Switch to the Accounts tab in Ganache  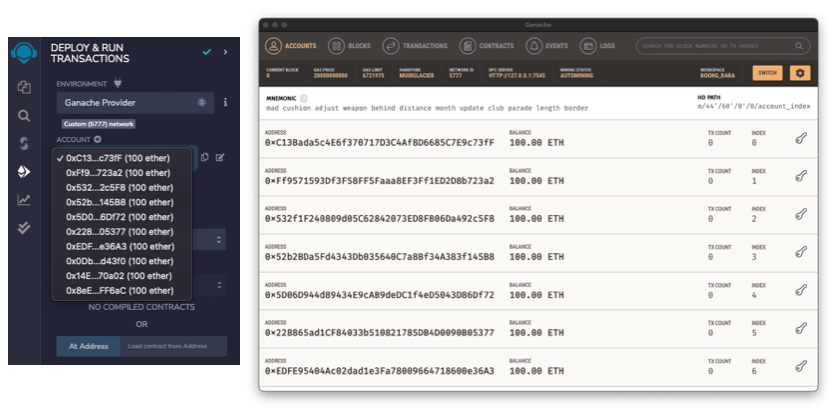[291, 46]
